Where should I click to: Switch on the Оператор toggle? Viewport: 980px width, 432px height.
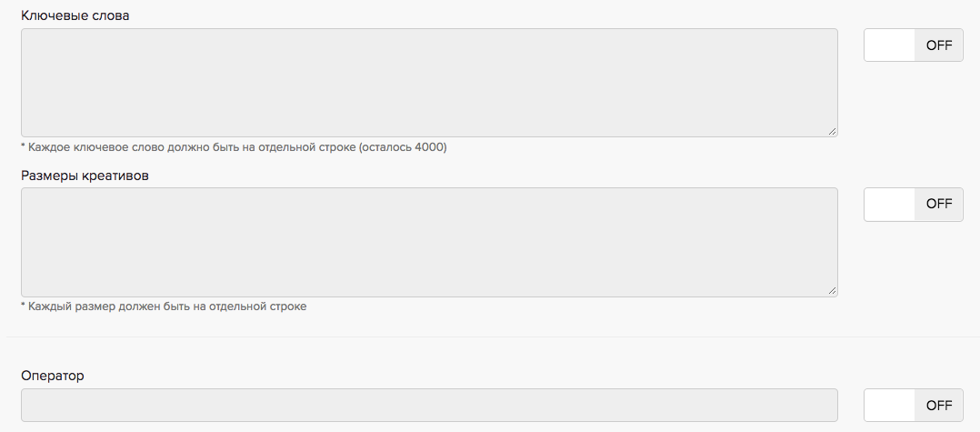coord(913,406)
